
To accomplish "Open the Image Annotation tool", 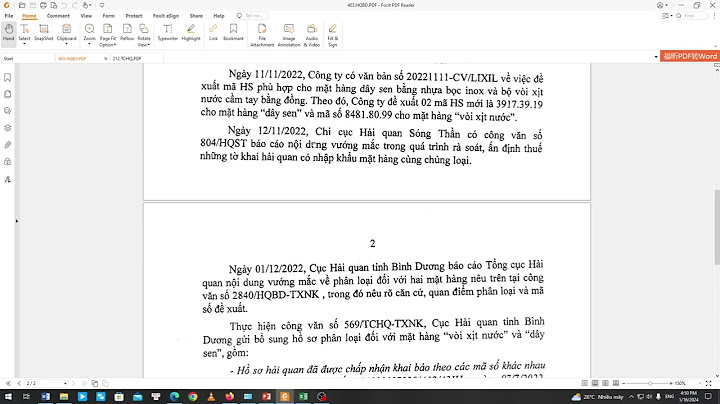I will pyautogui.click(x=289, y=35).
